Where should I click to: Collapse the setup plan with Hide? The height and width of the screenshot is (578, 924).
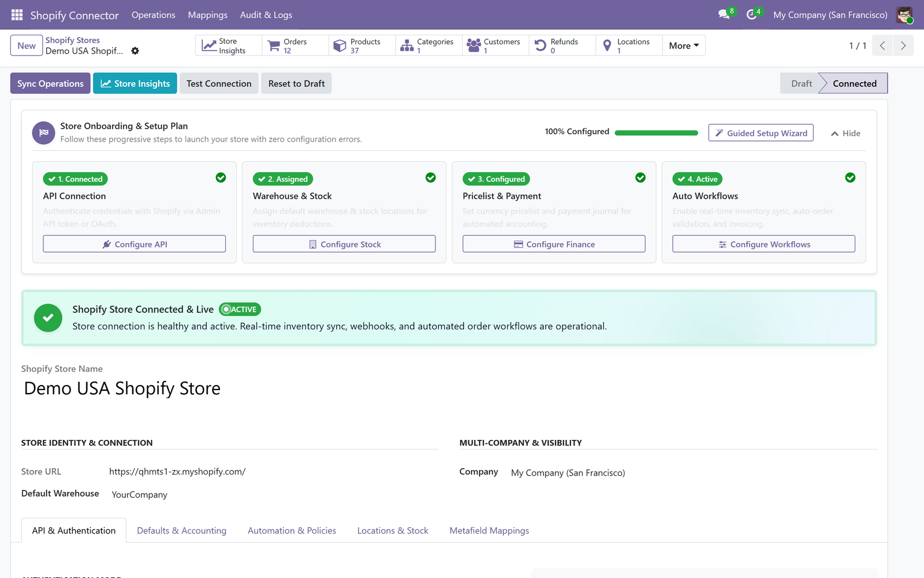point(845,133)
